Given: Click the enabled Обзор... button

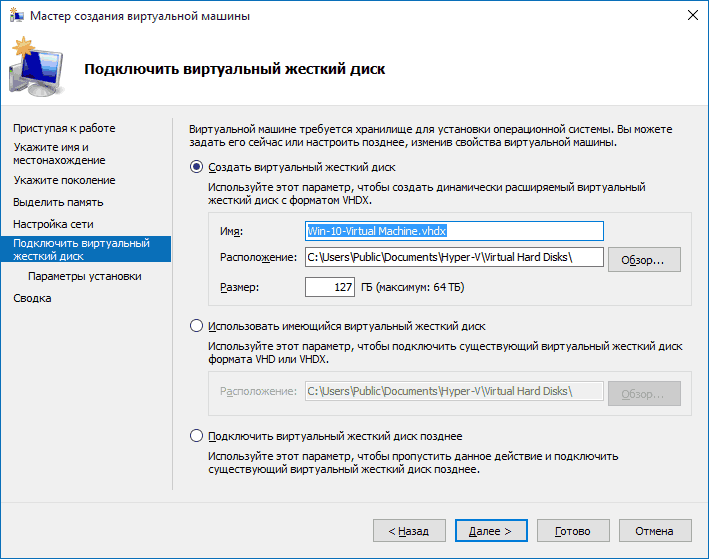Looking at the screenshot, I should pos(644,260).
